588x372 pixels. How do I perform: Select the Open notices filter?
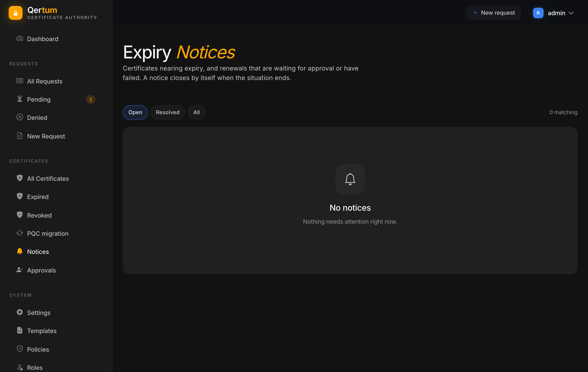point(135,112)
